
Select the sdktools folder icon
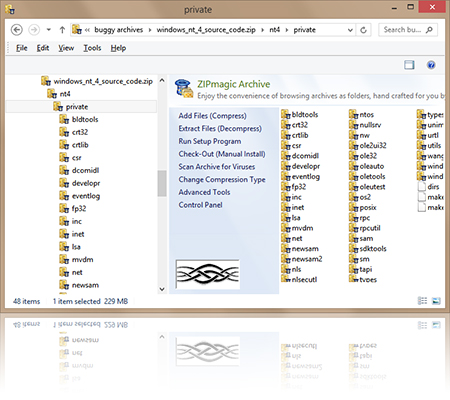tap(354, 249)
